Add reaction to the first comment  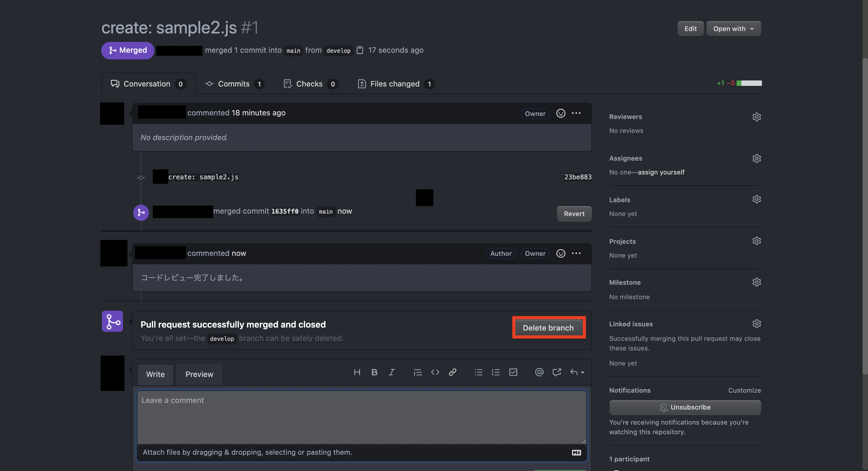point(561,113)
